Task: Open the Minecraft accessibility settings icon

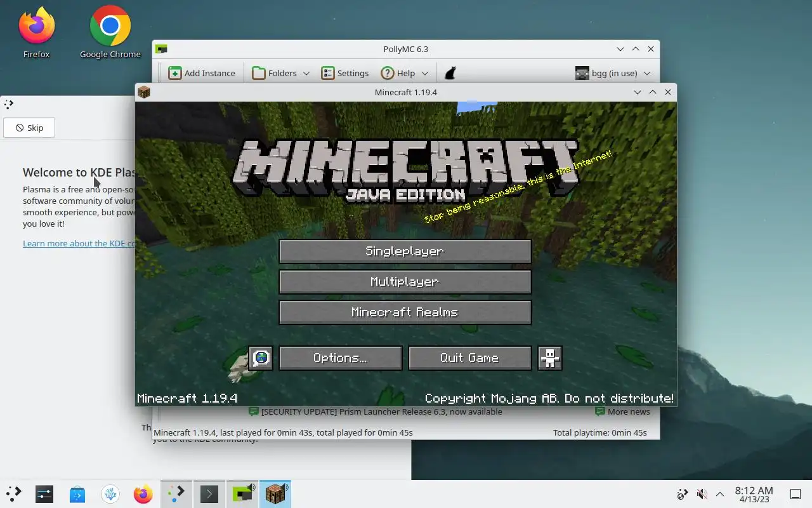Action: (x=550, y=358)
